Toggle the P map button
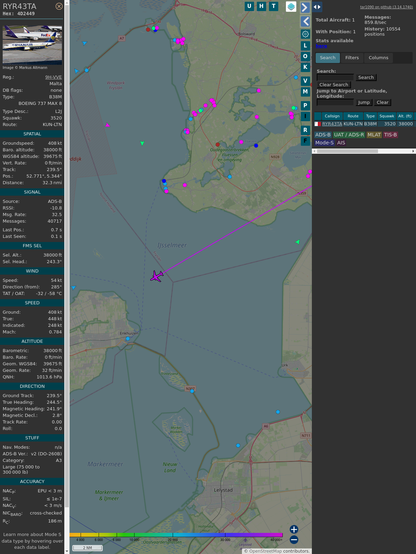The height and width of the screenshot is (554, 416). click(x=305, y=105)
